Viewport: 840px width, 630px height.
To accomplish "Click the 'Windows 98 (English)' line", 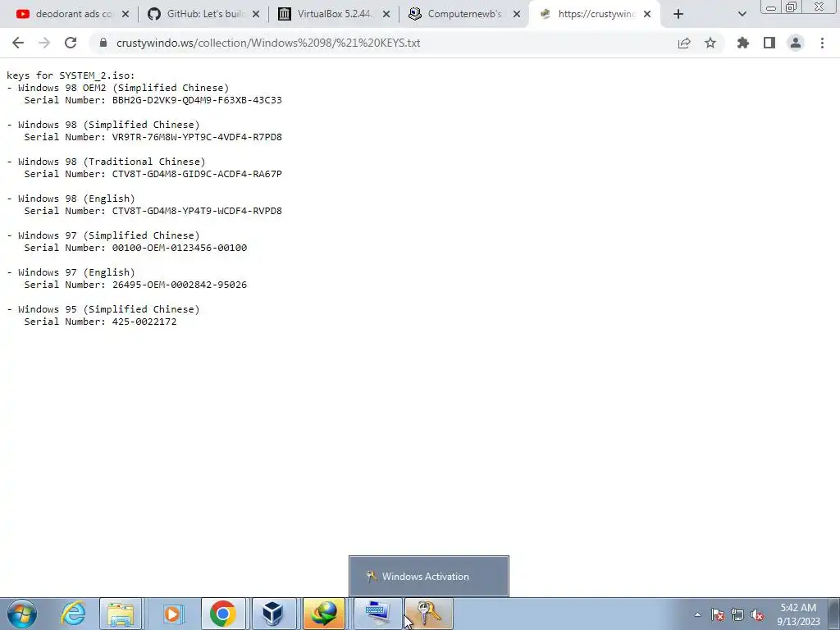I will [71, 199].
